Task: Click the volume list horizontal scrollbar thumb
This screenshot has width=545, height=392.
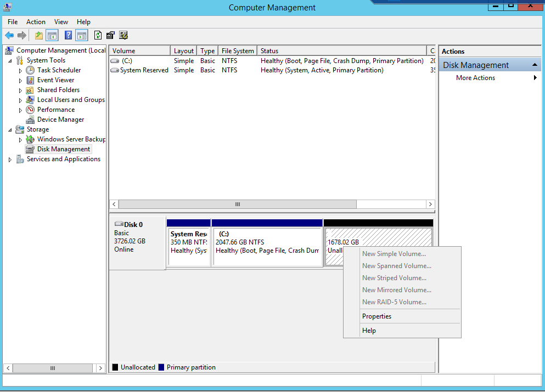Action: (x=238, y=204)
